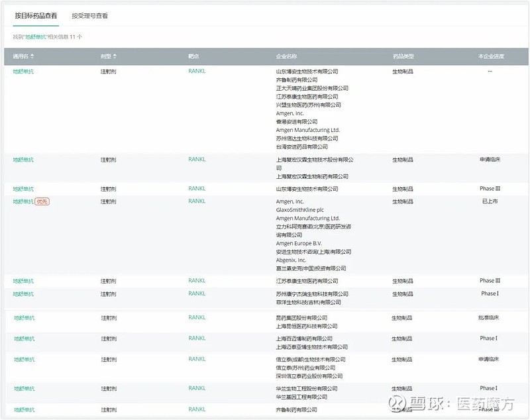Switch to 按目标药品查看 tab

pyautogui.click(x=36, y=15)
